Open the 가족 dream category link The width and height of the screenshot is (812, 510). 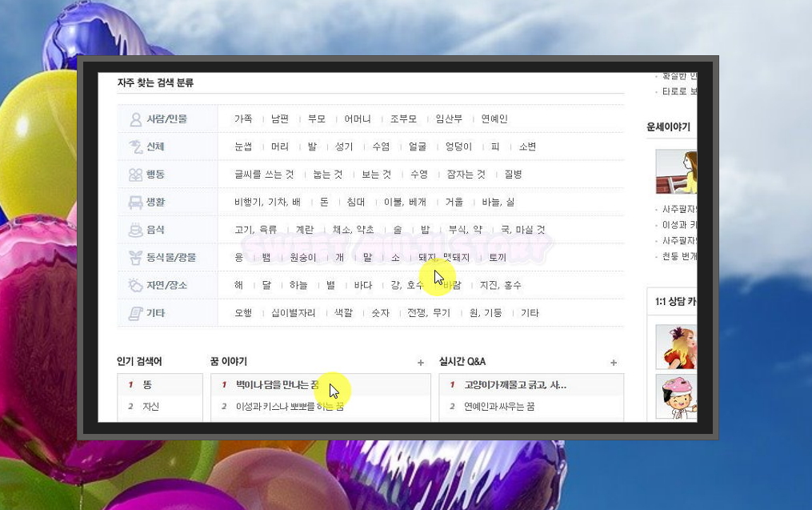pyautogui.click(x=243, y=118)
